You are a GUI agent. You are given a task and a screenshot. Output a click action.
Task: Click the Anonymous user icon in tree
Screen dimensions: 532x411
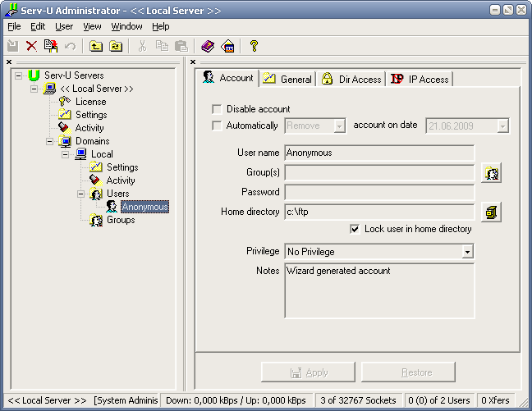click(112, 207)
